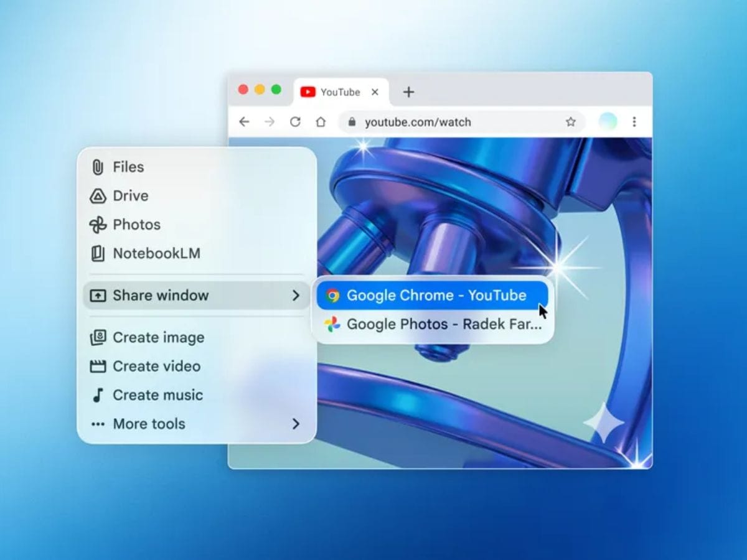Pick Photos from the menu
This screenshot has height=560, width=747.
[x=136, y=225]
